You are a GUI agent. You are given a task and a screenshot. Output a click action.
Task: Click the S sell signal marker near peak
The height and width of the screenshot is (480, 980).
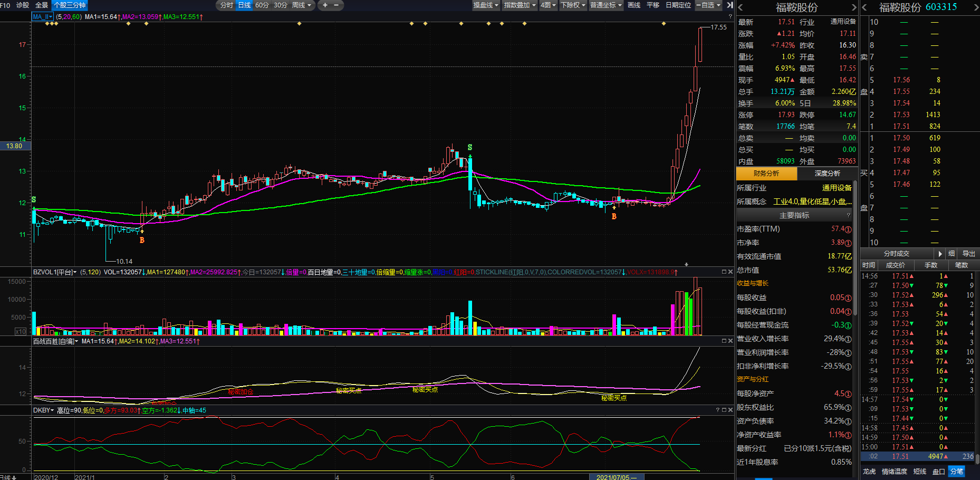coord(470,148)
